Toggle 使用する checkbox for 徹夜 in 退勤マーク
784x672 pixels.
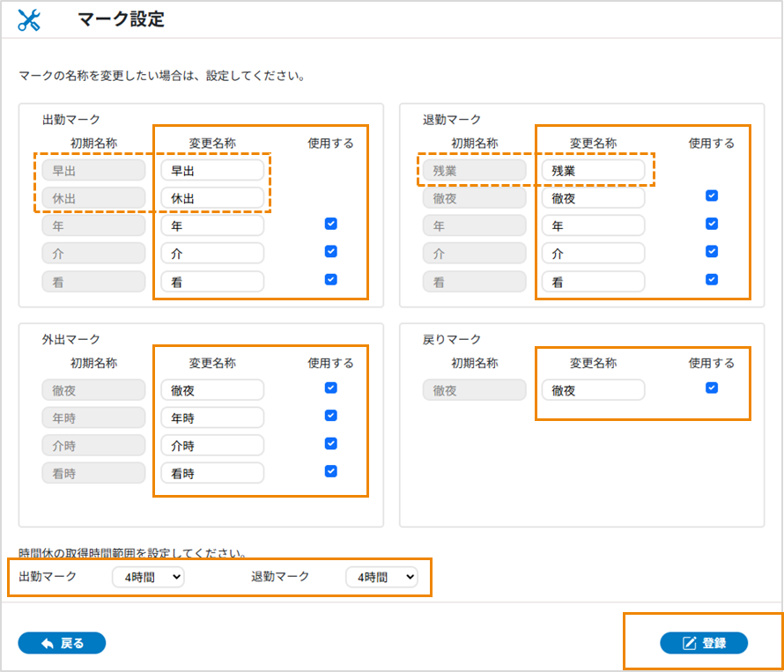pos(712,196)
